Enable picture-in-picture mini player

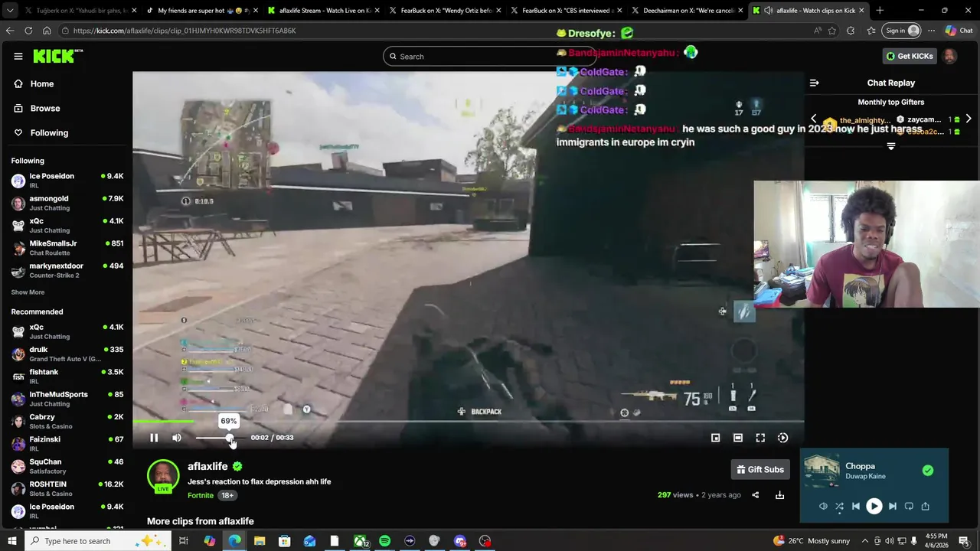coord(715,438)
